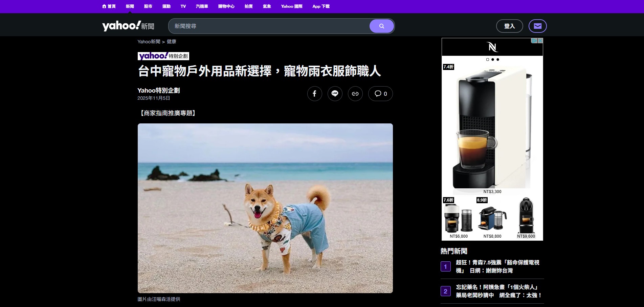644x307 pixels.
Task: Share article via LINE icon
Action: click(335, 94)
